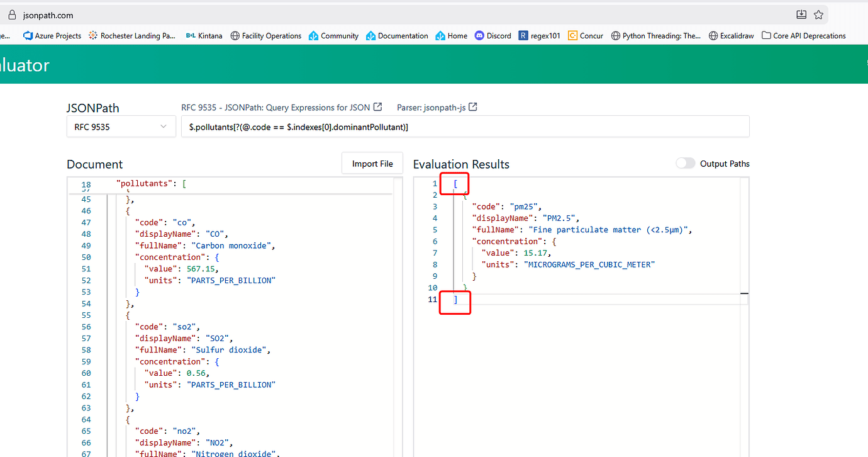Click the "Carbon monoxide" fullName value
Screen dimensions: 868x457
point(233,245)
